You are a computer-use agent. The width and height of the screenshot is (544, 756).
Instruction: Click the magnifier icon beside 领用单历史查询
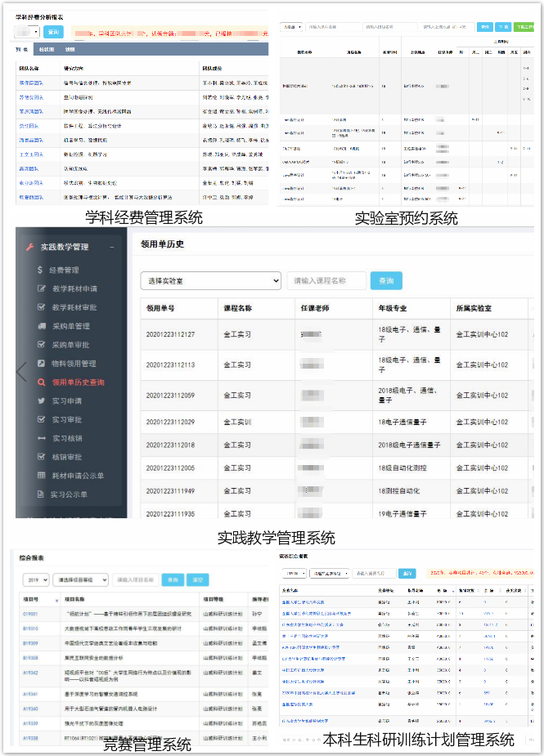(41, 382)
